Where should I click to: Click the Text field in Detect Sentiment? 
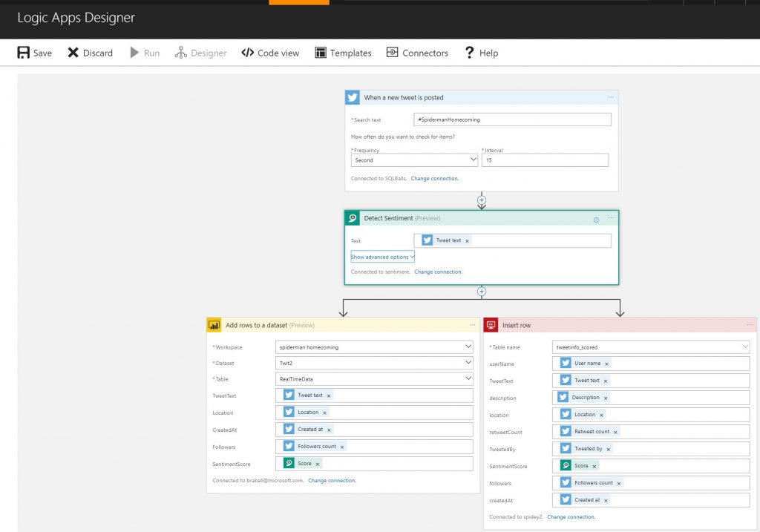coord(512,241)
